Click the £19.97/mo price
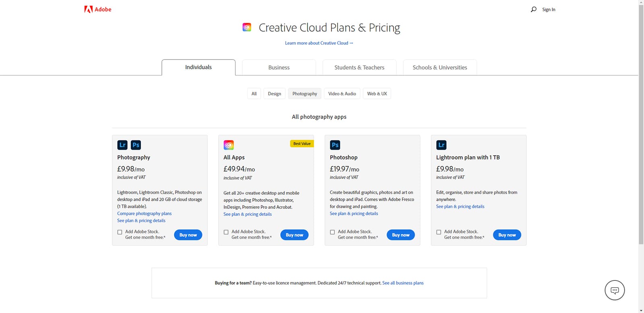Image resolution: width=644 pixels, height=313 pixels. (345, 169)
